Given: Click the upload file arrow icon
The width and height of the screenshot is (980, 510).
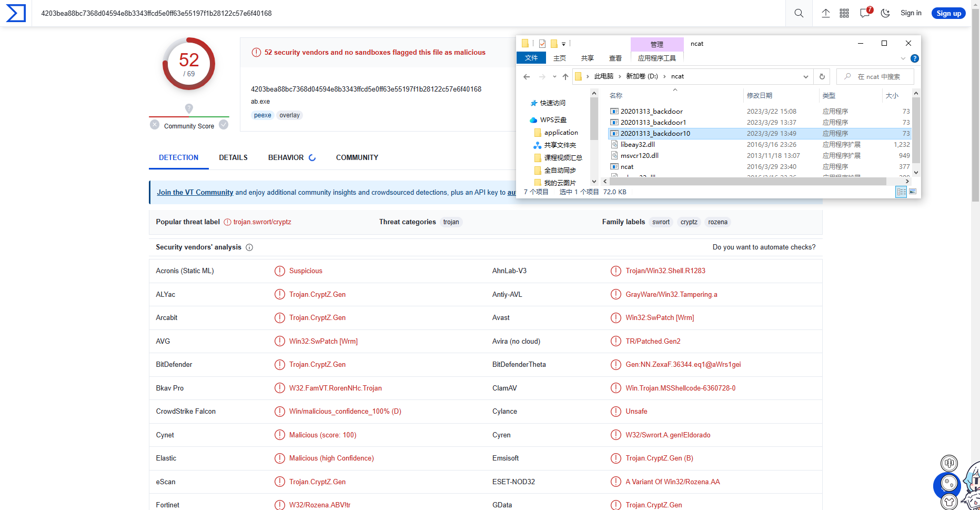Looking at the screenshot, I should 826,13.
